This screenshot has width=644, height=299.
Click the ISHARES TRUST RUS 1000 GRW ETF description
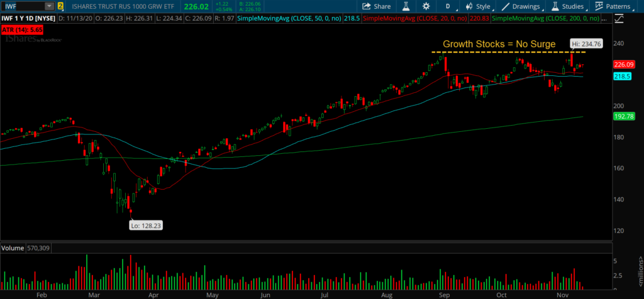tap(124, 6)
